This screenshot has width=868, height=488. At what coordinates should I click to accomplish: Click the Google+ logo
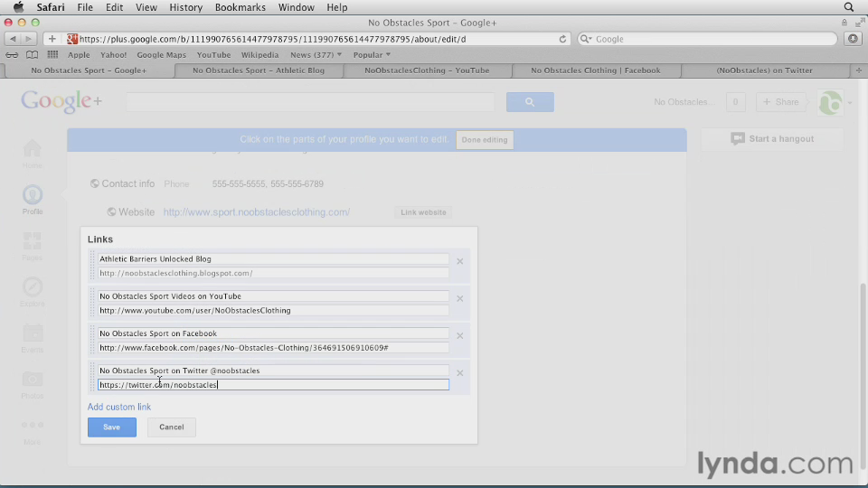pos(61,101)
